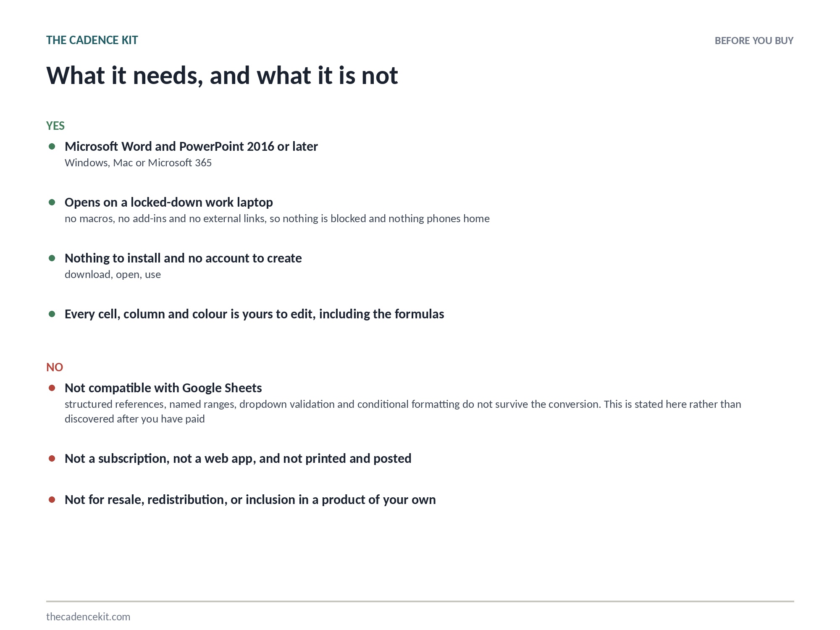
Task: Click THE CADENCE KIT header label
Action: [92, 40]
